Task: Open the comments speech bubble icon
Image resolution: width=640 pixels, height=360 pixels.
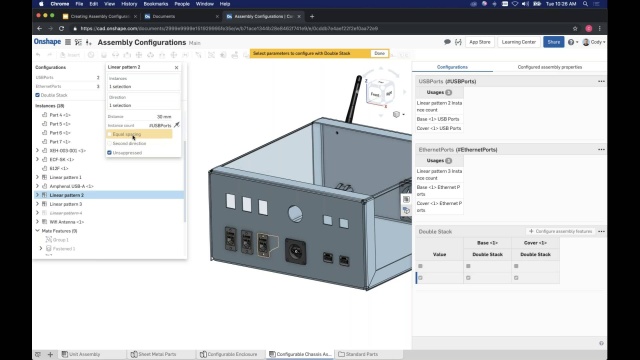Action: point(447,42)
